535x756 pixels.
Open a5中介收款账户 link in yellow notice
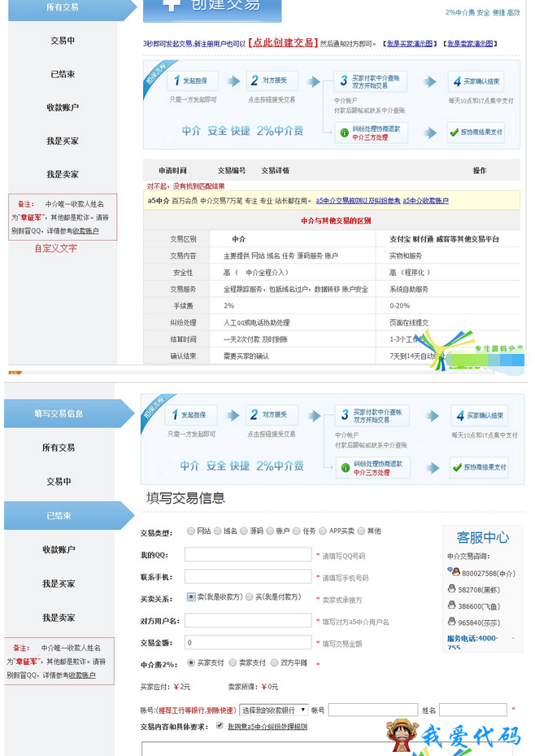426,200
